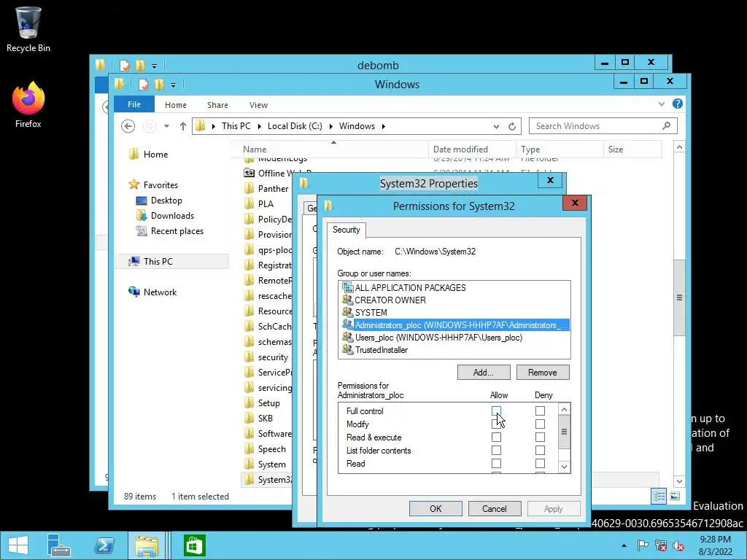Confirm permissions with OK
The image size is (747, 560).
pyautogui.click(x=436, y=508)
